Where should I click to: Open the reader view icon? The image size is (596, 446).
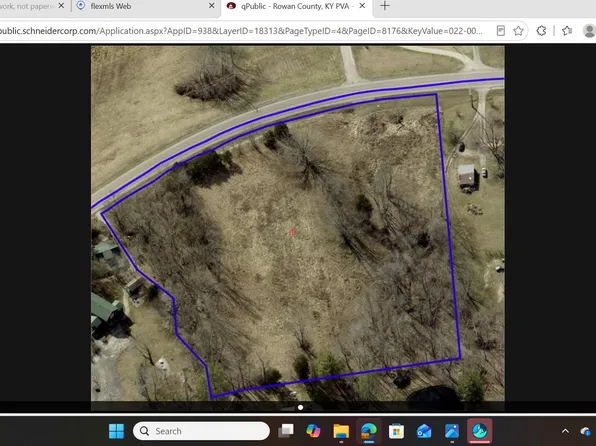501,31
